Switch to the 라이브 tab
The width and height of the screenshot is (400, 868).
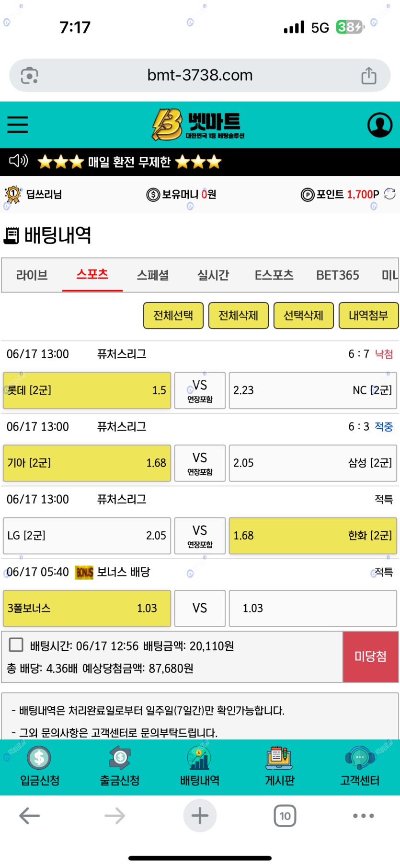(32, 275)
